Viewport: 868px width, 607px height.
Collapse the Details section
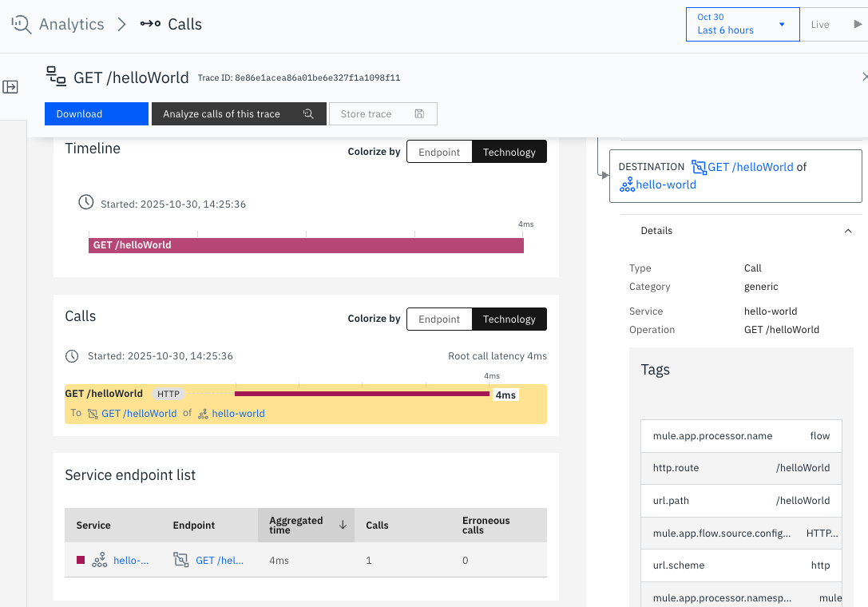(848, 231)
